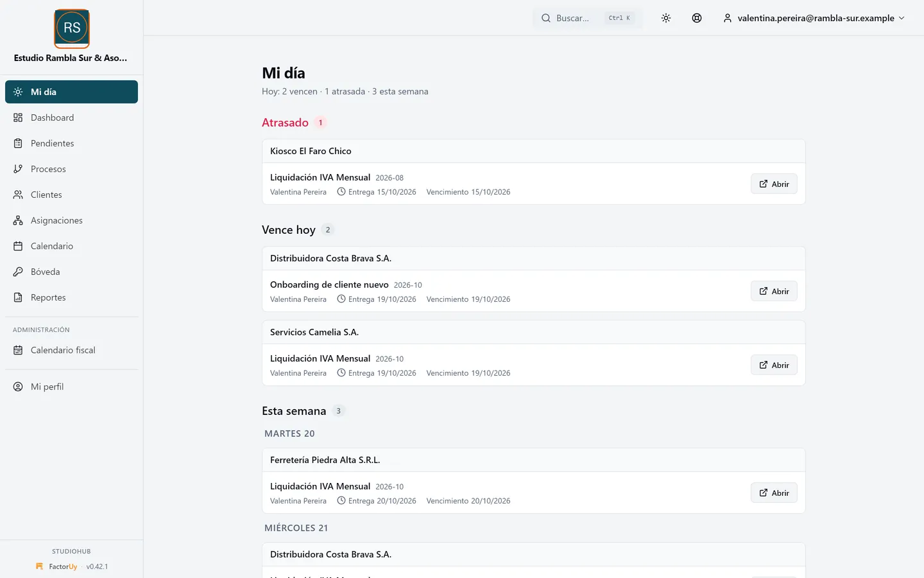Image resolution: width=924 pixels, height=578 pixels.
Task: Click the Pendientes clipboard icon
Action: coord(18,143)
